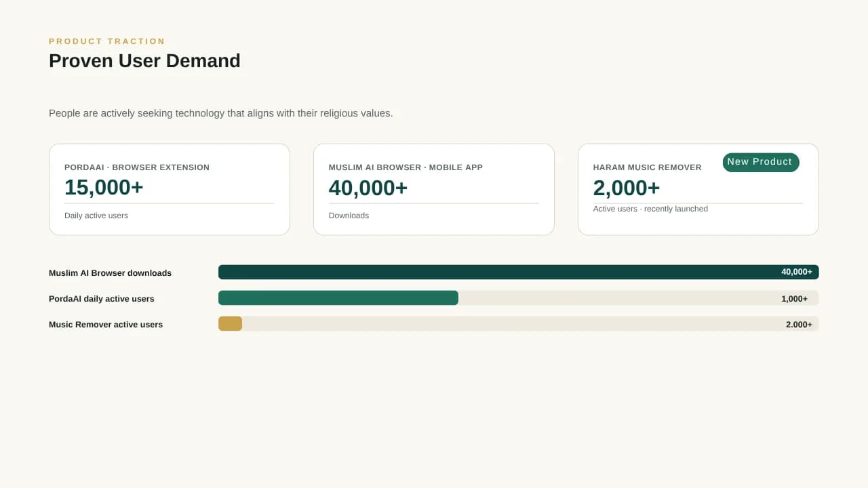Click the green PordaAI daily active users bar fill

point(338,298)
